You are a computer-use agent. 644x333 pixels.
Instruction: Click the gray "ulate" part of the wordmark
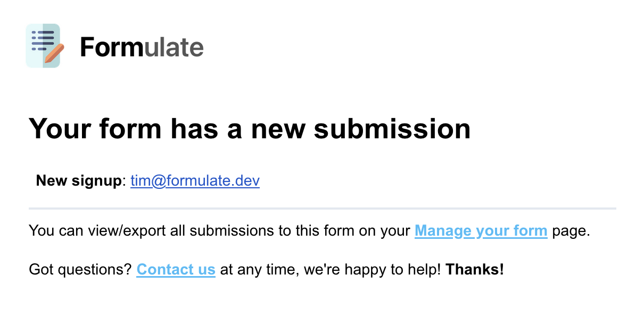(174, 47)
